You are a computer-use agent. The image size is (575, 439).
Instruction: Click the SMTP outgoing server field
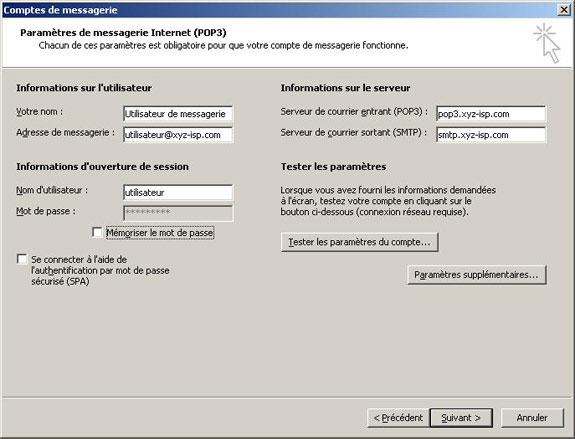click(491, 135)
